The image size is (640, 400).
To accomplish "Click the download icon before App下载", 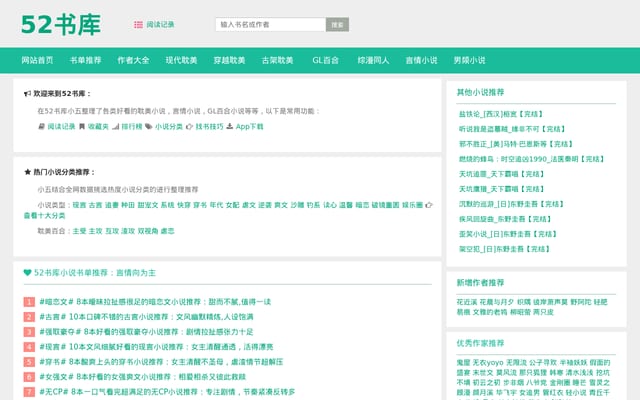I will (x=230, y=127).
